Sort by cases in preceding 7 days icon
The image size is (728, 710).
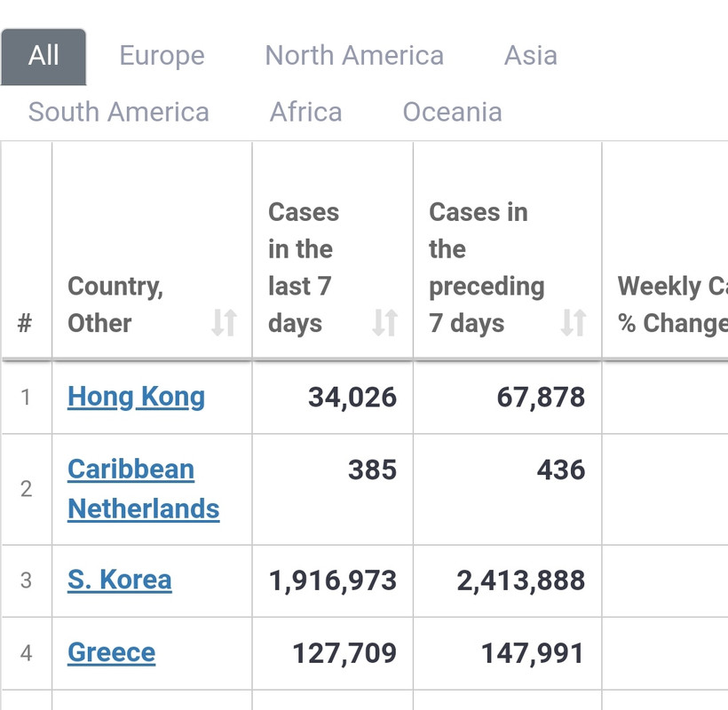[x=574, y=323]
